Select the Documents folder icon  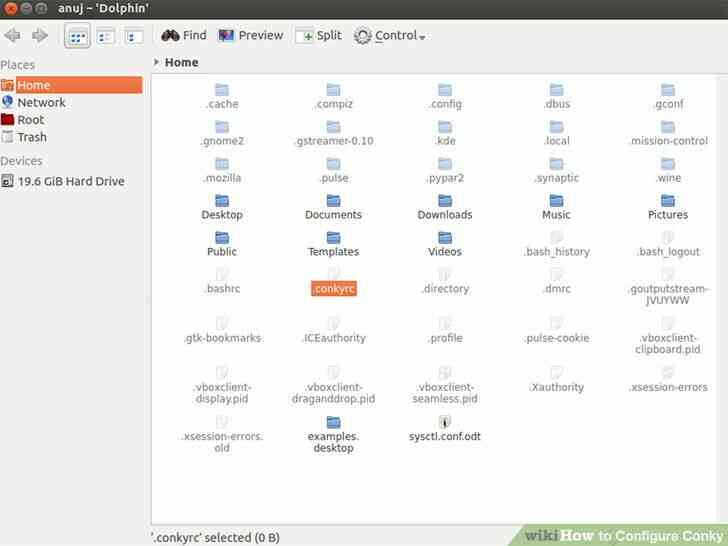(333, 201)
